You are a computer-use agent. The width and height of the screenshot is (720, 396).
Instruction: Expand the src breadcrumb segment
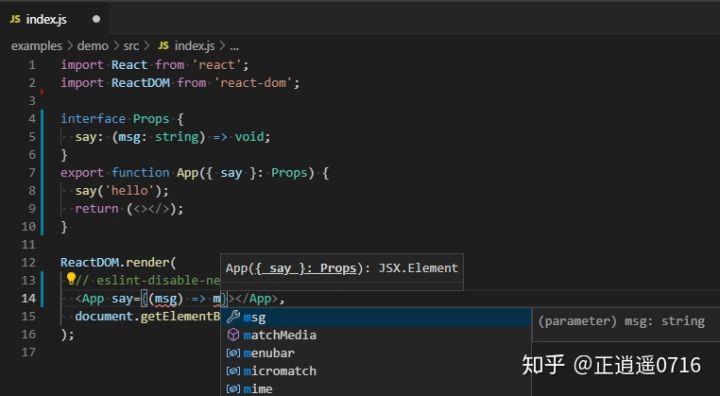pyautogui.click(x=131, y=46)
